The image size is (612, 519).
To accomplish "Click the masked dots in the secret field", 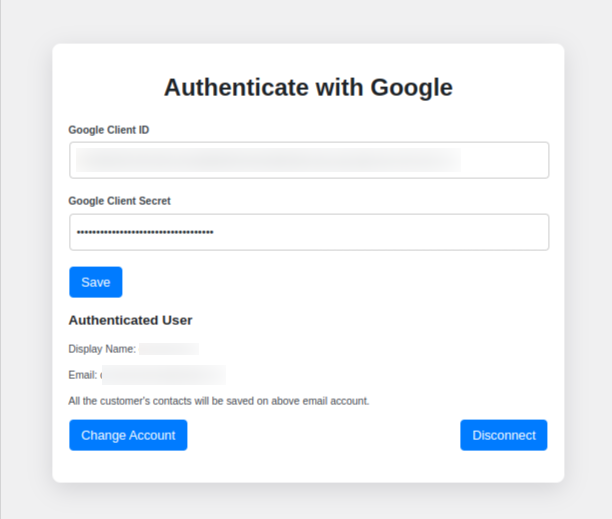I will [x=145, y=232].
